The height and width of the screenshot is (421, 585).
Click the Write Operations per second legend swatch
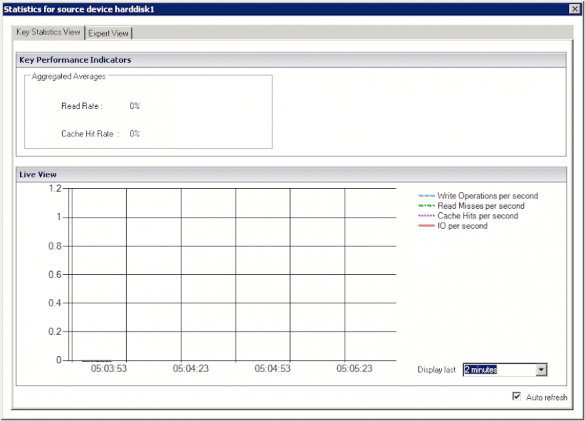pyautogui.click(x=426, y=196)
